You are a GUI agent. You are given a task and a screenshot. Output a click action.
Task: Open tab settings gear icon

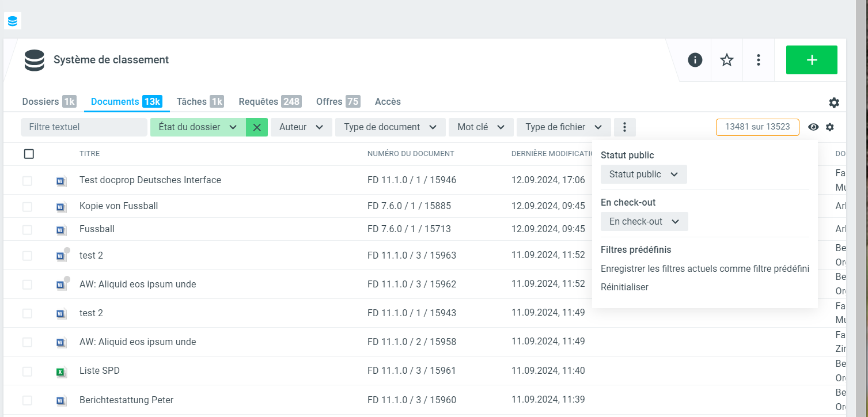pyautogui.click(x=833, y=103)
